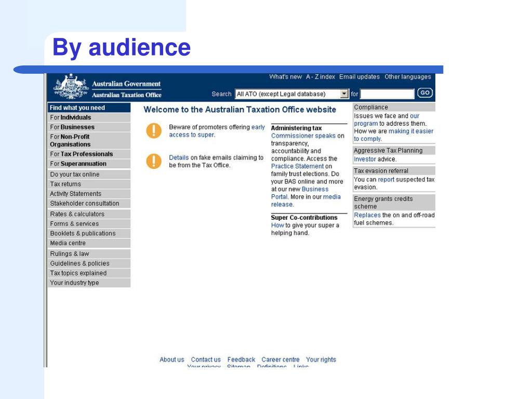Click the Compliance panel heading

(x=394, y=107)
